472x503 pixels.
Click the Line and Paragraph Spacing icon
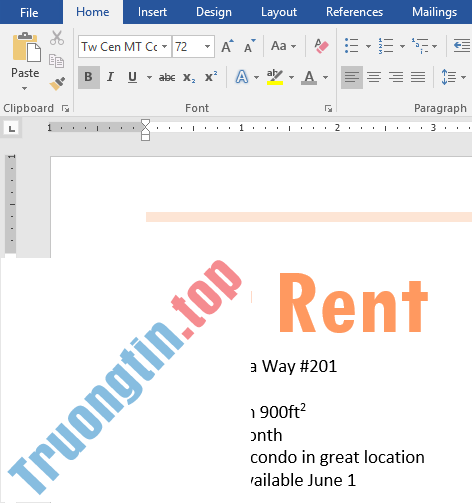click(x=448, y=77)
